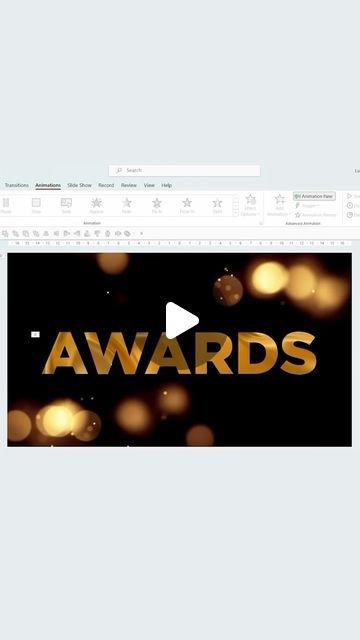The image size is (360, 640).
Task: Open the Help tab
Action: coord(167,185)
